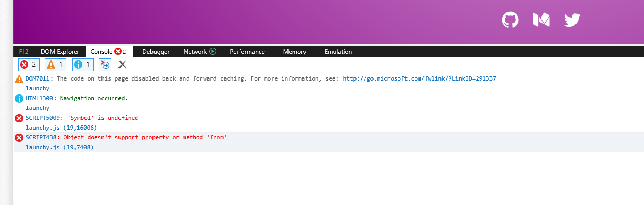Toggle the clear-on-navigate icon
This screenshot has height=205, width=644.
tap(105, 65)
